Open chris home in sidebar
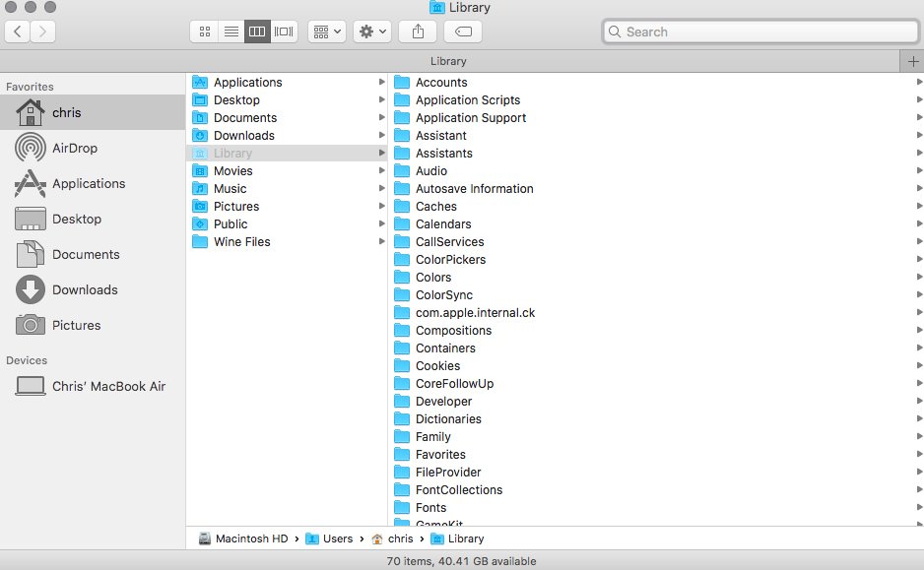 point(93,112)
